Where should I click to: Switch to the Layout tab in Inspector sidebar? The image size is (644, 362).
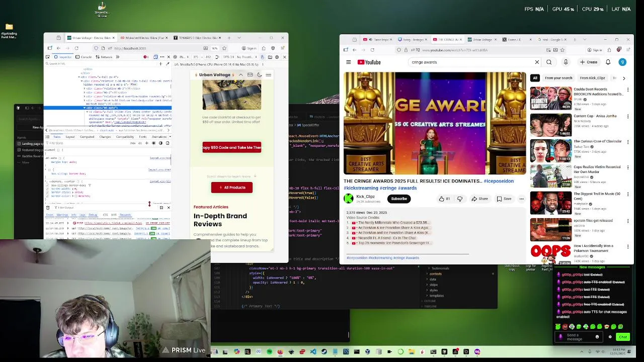[x=70, y=137]
